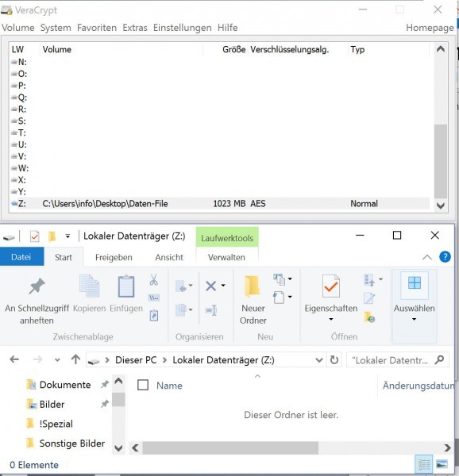Click the refresh icon next to address bar
Viewport: 459px width, 476px height.
click(334, 360)
